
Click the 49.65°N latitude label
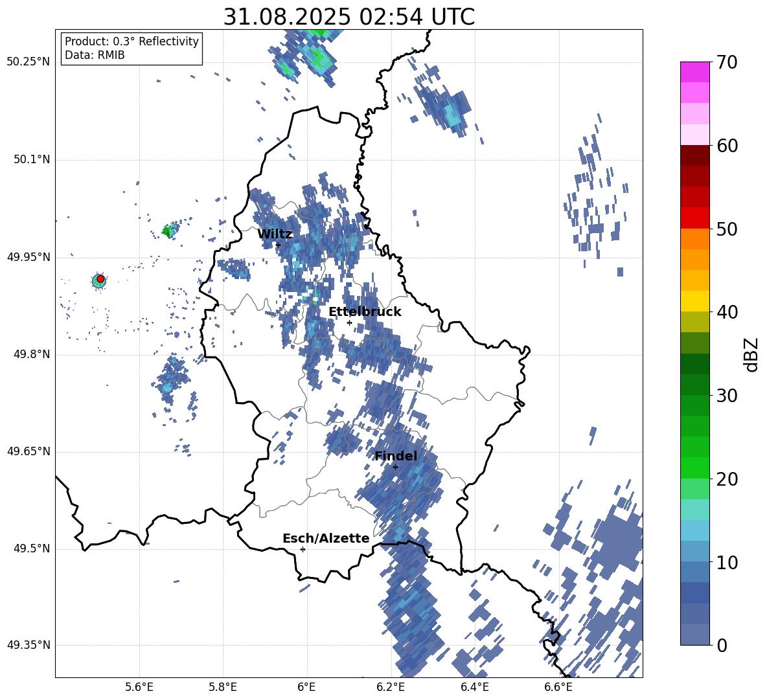click(x=29, y=451)
